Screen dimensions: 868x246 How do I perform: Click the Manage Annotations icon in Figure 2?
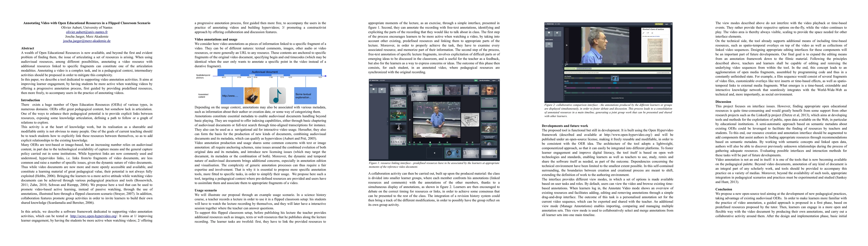pyautogui.click(x=549, y=44)
